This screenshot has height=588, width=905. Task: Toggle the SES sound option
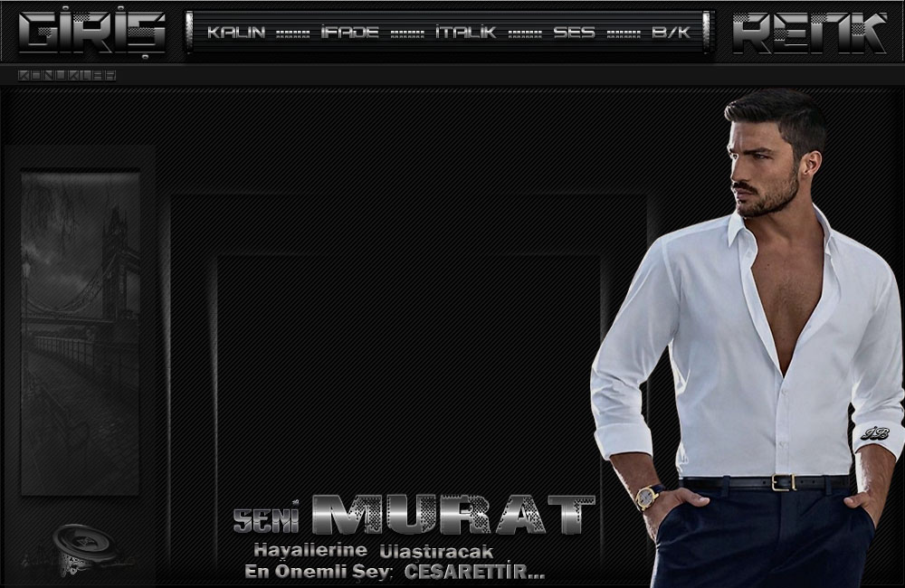[x=574, y=33]
